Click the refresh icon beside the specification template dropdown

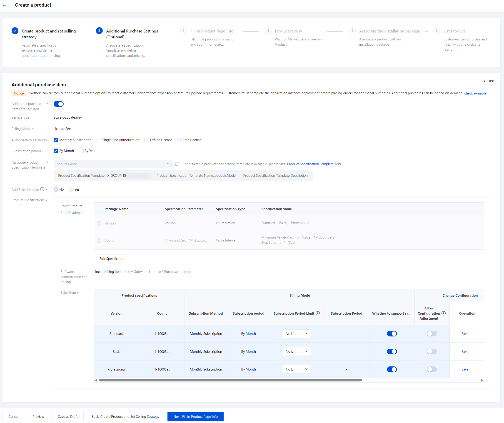tap(176, 164)
